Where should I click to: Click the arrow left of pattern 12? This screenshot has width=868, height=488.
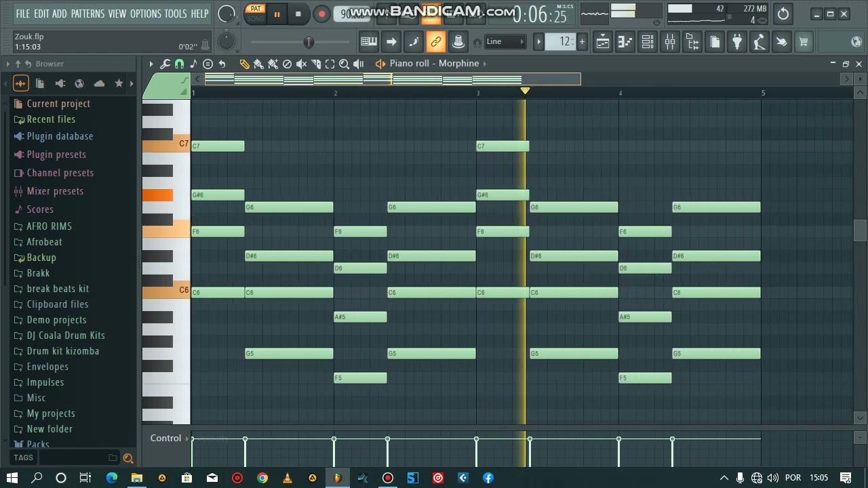pyautogui.click(x=538, y=42)
